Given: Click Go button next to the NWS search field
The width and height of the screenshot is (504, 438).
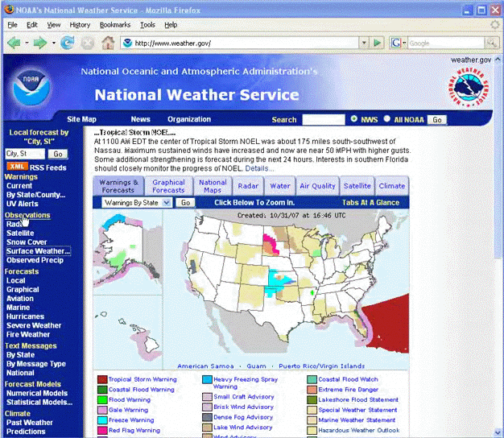Looking at the screenshot, I should click(x=437, y=119).
